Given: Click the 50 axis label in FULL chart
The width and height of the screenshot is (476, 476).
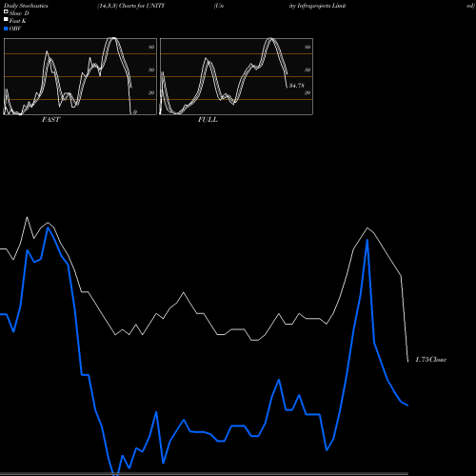Looking at the screenshot, I should 307,69.
